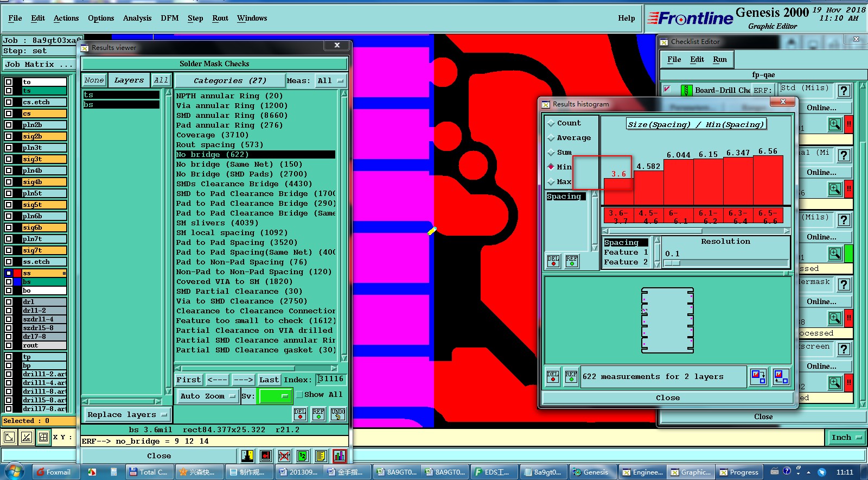Click magnifier icon beside green status in Checklist
Screen dimensions: 868x480
click(835, 254)
